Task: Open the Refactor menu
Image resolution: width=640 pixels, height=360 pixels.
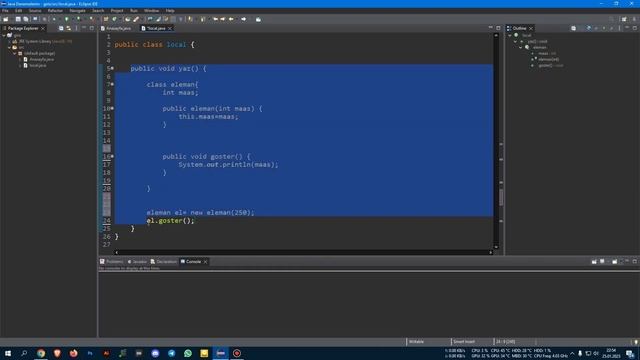Action: point(55,11)
